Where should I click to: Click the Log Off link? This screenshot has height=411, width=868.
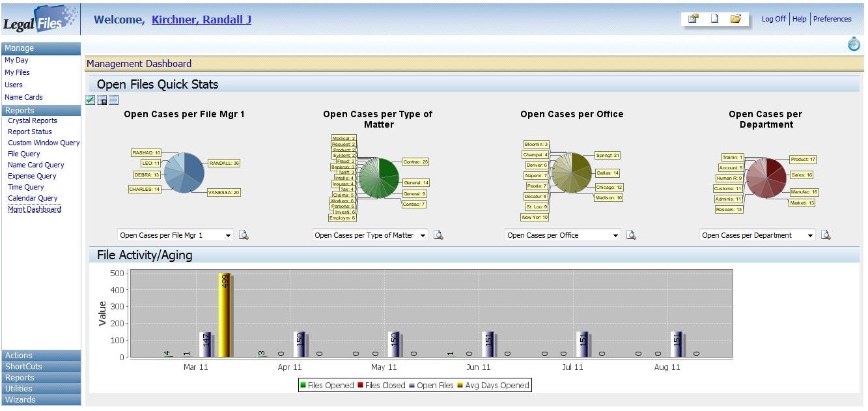pyautogui.click(x=773, y=19)
